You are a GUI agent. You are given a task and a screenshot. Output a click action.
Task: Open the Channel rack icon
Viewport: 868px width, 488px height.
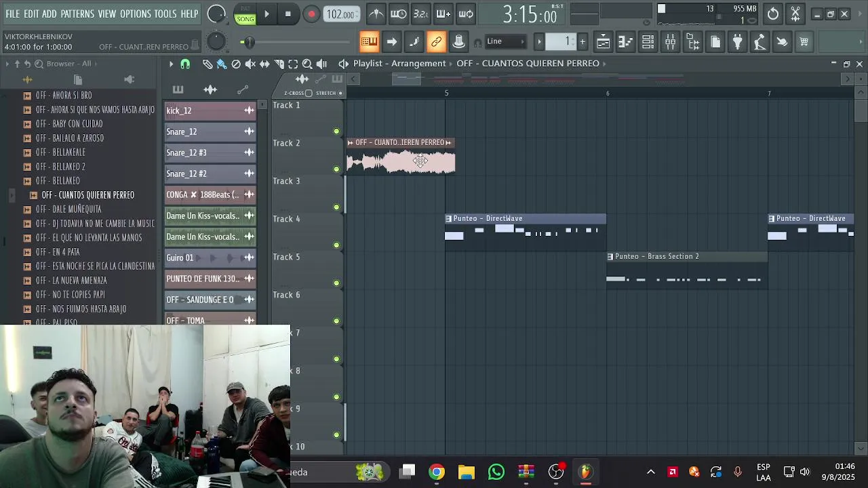[x=648, y=42]
